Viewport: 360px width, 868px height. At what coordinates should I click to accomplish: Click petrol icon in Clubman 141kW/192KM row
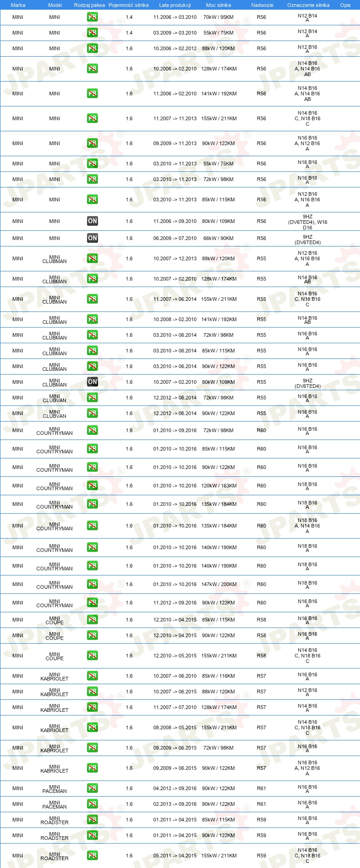93,319
